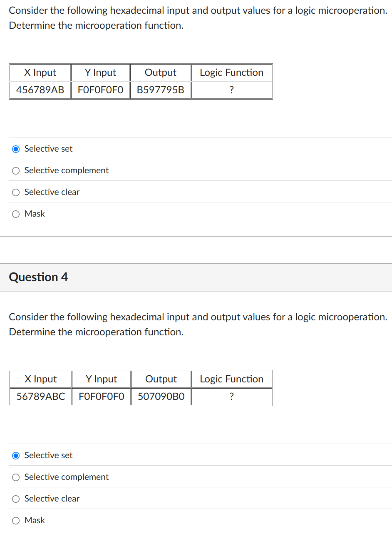Click the 456789AB value cell
Screen dimensions: 392x559
40,90
